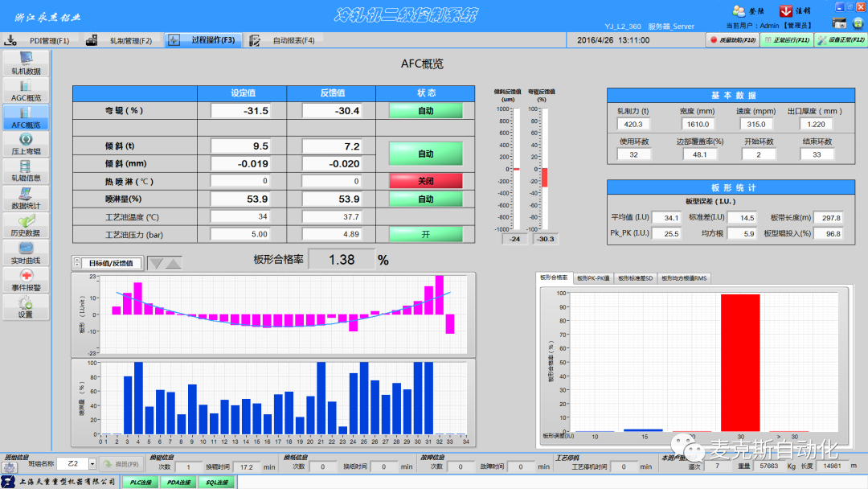Toggle the 工艺油压力 开 status button

pos(425,234)
